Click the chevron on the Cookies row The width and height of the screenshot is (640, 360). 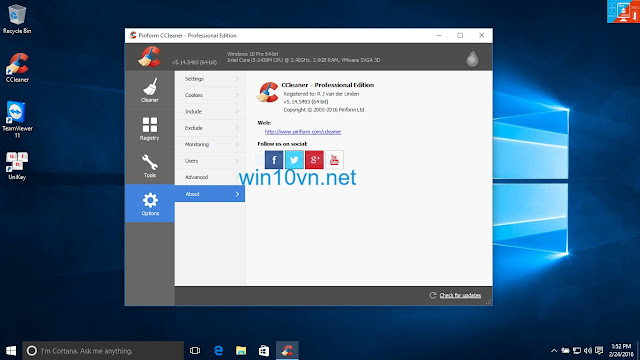click(237, 95)
